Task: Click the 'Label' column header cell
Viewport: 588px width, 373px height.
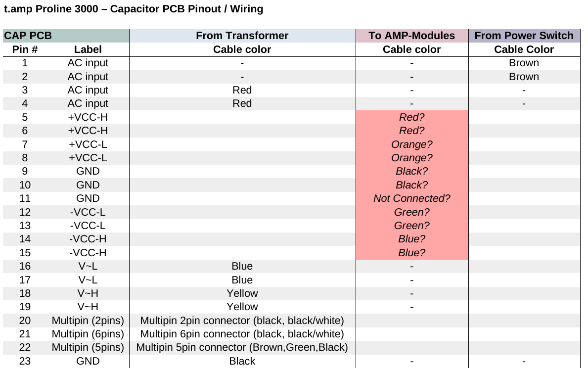Action: [x=88, y=49]
